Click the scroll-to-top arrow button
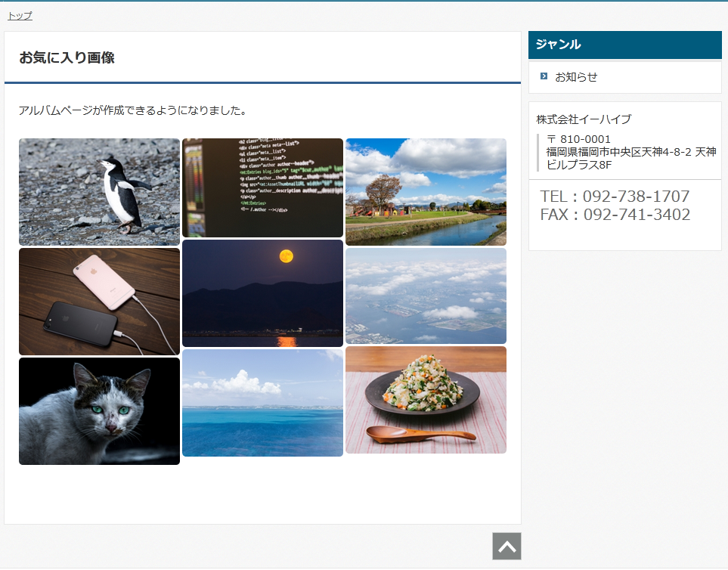The height and width of the screenshot is (570, 728). 507,546
